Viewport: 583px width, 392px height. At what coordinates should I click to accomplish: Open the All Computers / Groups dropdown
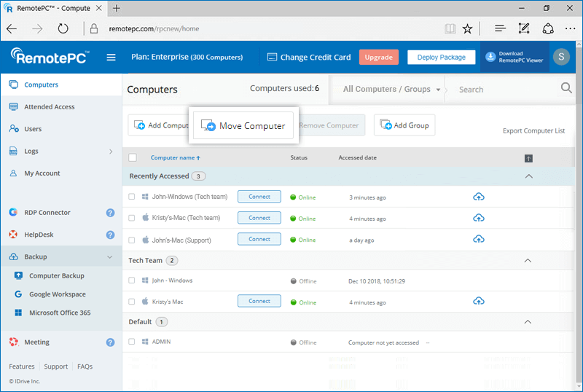point(392,90)
